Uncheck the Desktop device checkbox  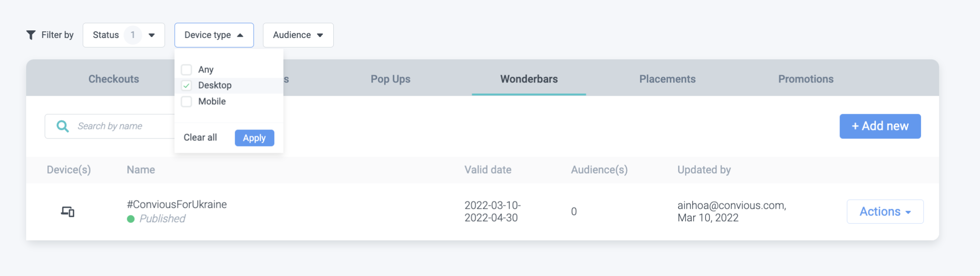click(x=187, y=85)
